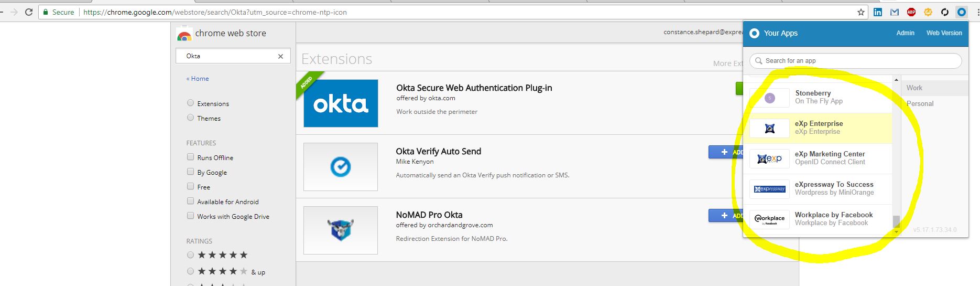This screenshot has width=980, height=286.
Task: Open the Adblock Plus extension icon
Action: coord(911,12)
